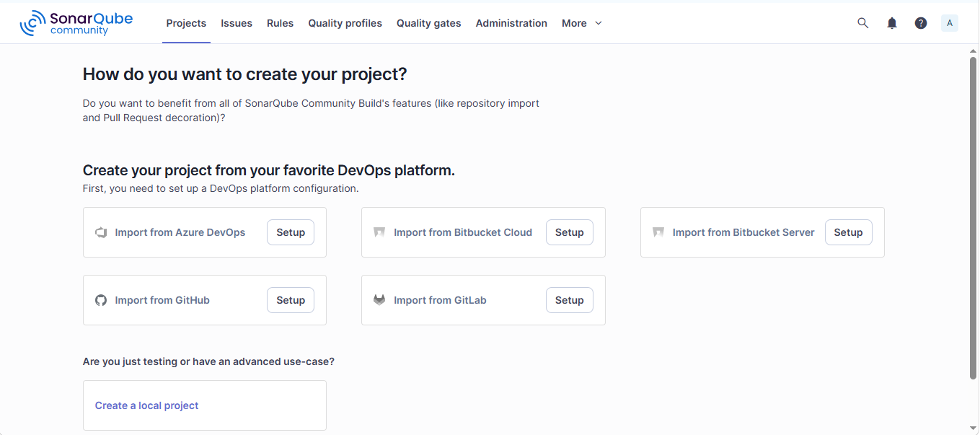Go to the Issues tab
980x435 pixels.
click(237, 23)
